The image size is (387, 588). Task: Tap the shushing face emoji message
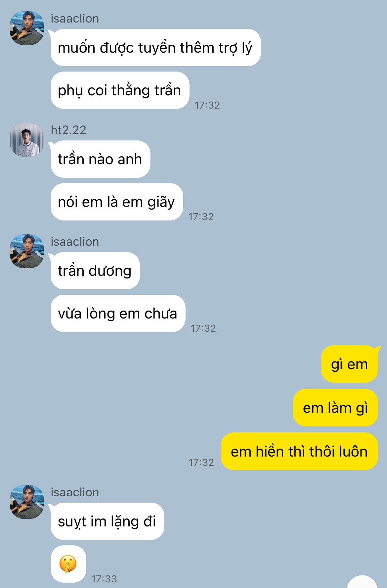(68, 564)
